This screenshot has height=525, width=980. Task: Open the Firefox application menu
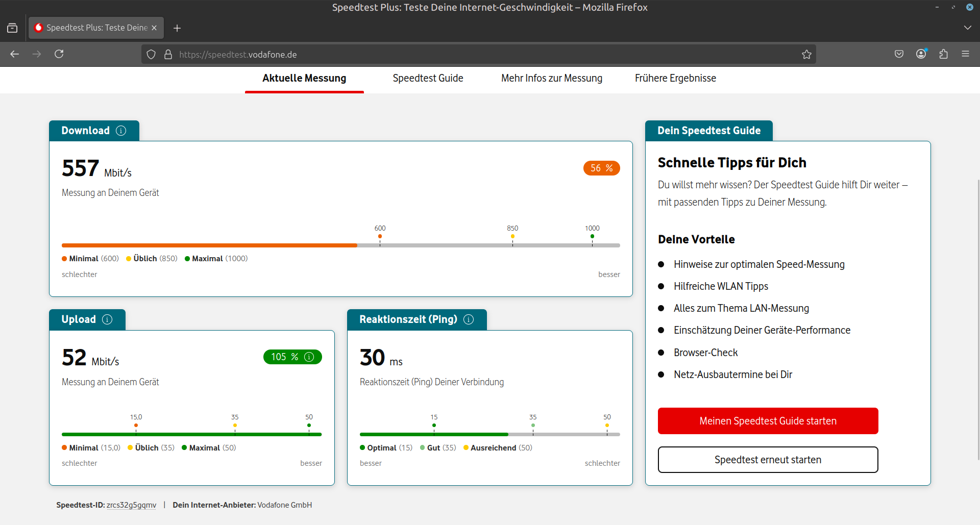(965, 54)
